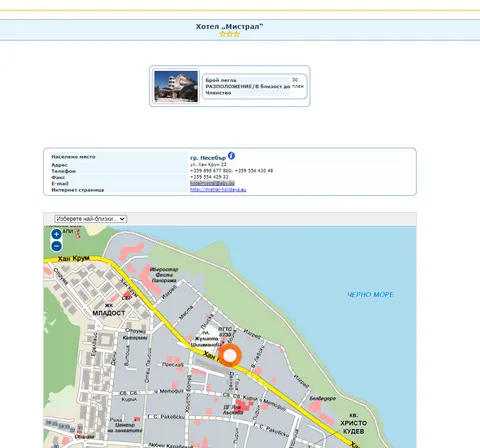Click the 'жк МЛАДОСТ' map label
The image size is (480, 448).
tap(109, 310)
